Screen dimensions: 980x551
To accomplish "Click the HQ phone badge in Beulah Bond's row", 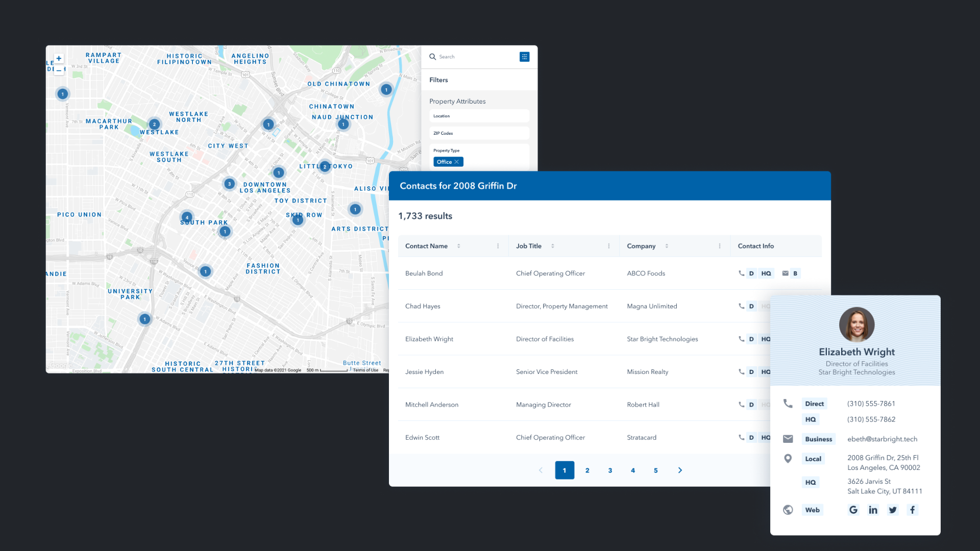I will click(x=766, y=273).
